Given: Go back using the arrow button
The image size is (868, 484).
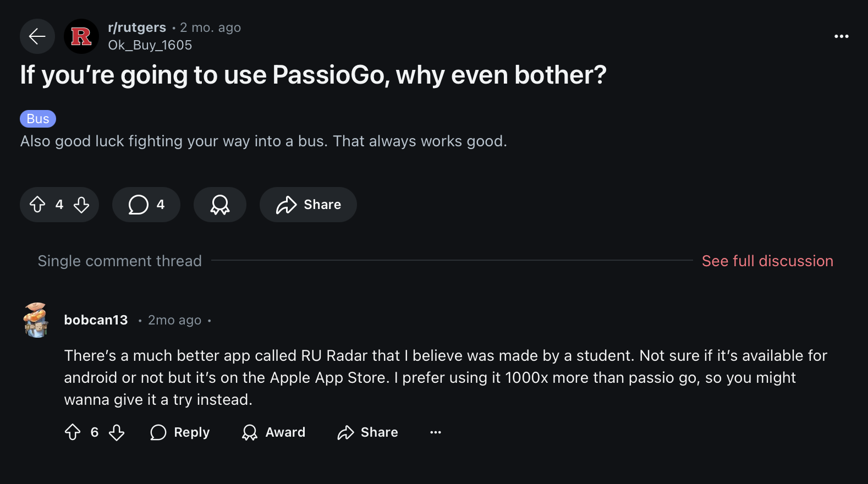Looking at the screenshot, I should (37, 36).
